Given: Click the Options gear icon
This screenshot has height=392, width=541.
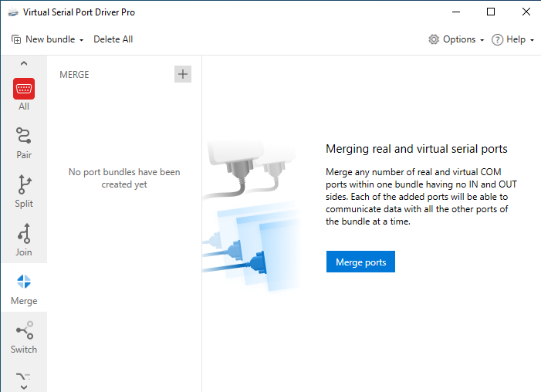Looking at the screenshot, I should coord(434,39).
